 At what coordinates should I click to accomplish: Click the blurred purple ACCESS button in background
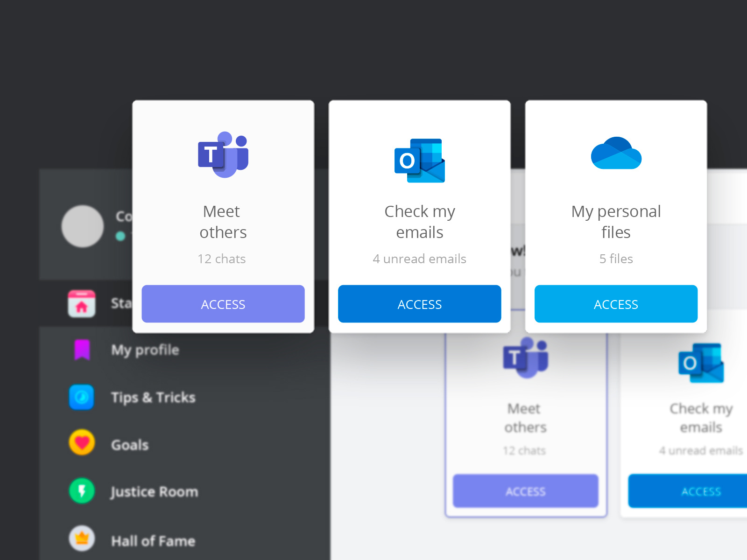click(x=526, y=491)
